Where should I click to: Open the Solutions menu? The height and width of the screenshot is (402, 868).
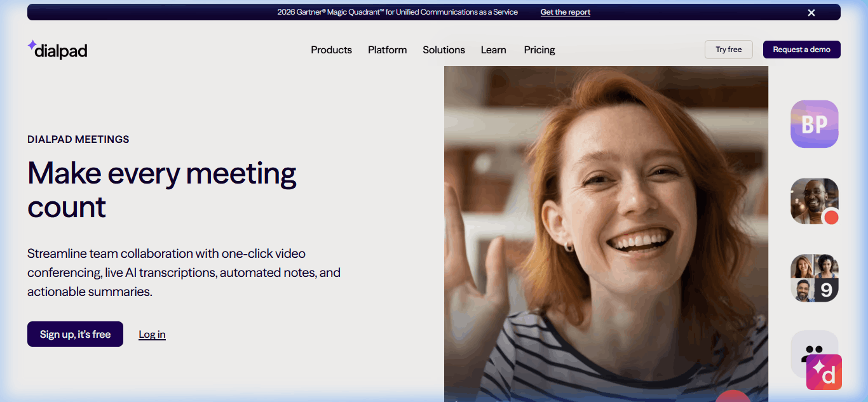click(x=444, y=50)
